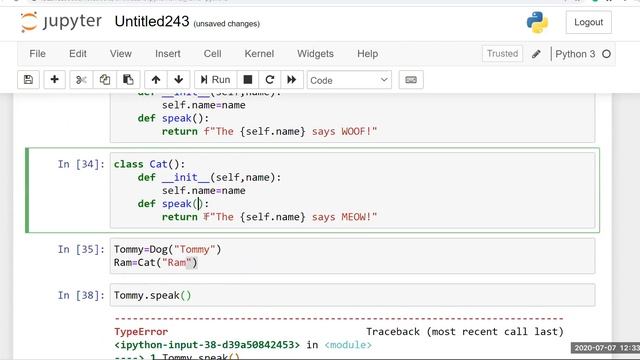This screenshot has width=640, height=360.
Task: Open the Cell menu
Action: pyautogui.click(x=213, y=54)
